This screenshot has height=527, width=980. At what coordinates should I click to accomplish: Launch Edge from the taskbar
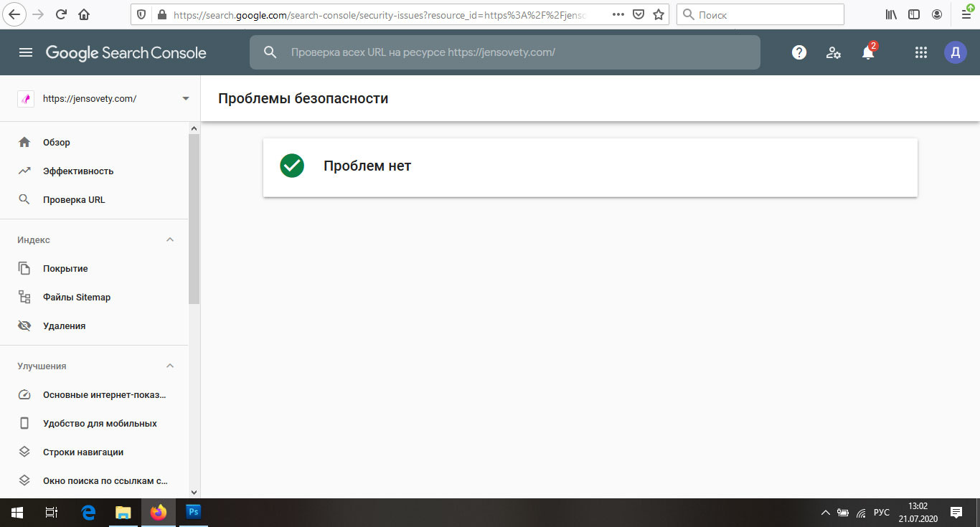click(x=88, y=513)
